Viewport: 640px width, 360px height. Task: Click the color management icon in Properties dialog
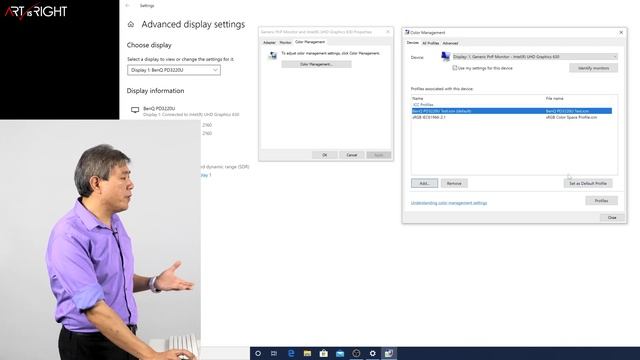tap(272, 56)
